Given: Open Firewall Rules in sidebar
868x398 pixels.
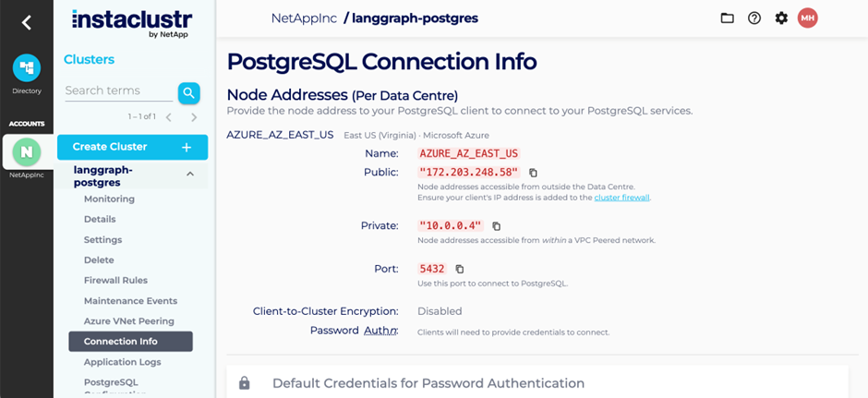Looking at the screenshot, I should pos(115,280).
